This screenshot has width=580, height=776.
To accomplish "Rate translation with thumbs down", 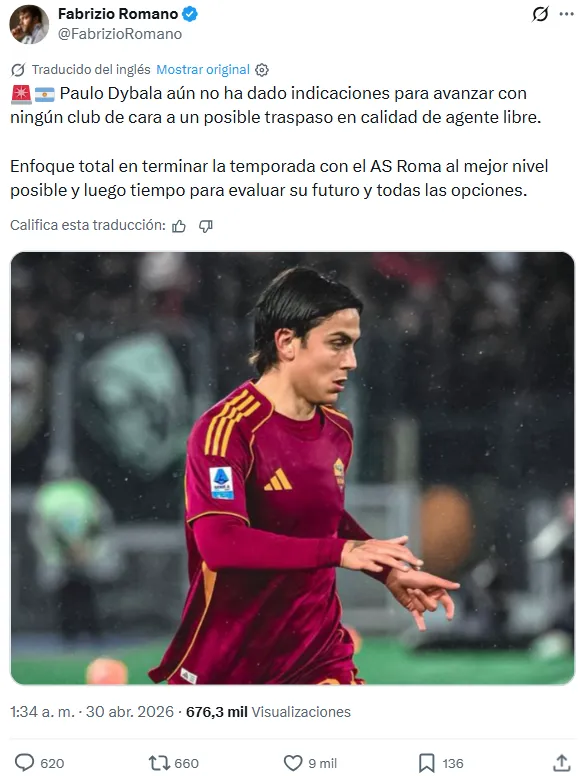I will [205, 226].
